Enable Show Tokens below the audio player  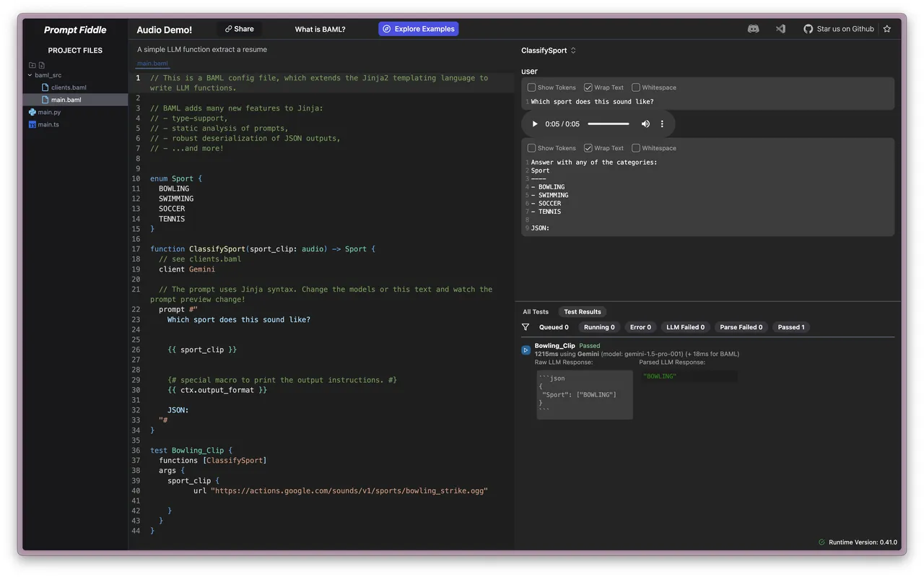coord(531,148)
